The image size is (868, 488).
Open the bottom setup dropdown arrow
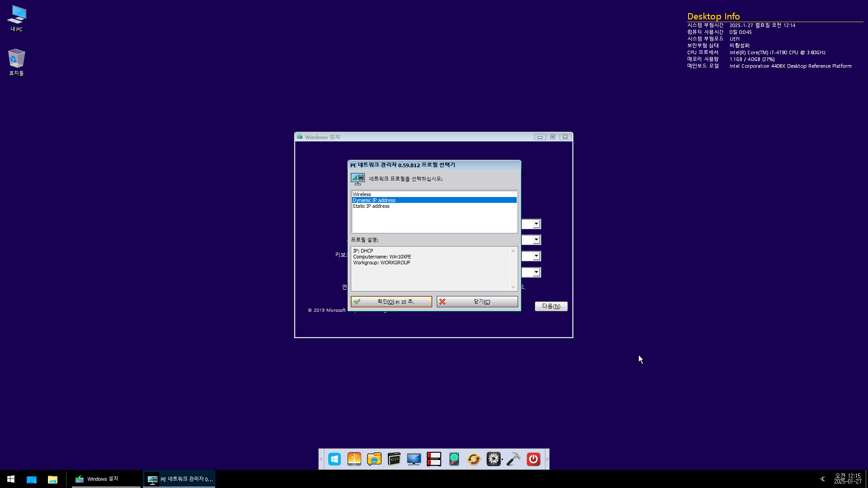coord(536,272)
